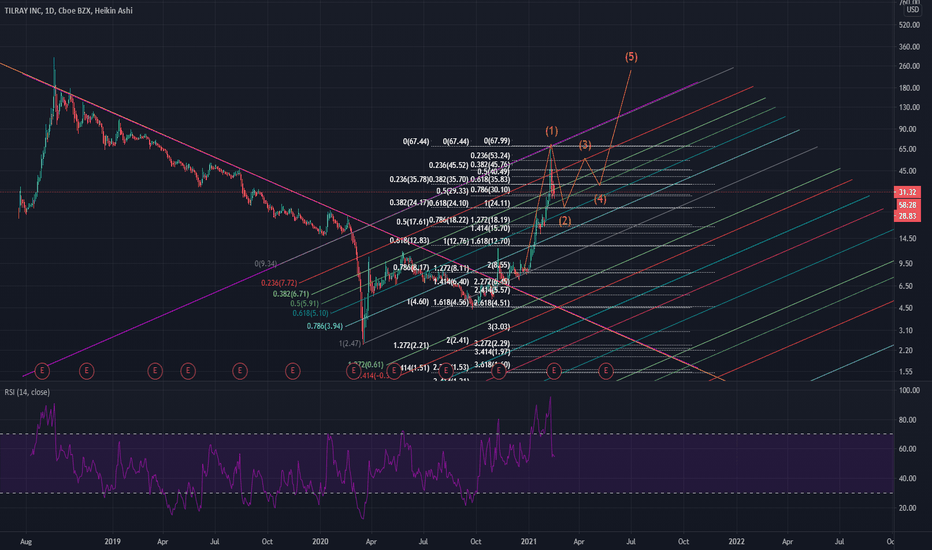Click the 2(2.41) Fibonacci label
Image resolution: width=932 pixels, height=550 pixels.
click(458, 341)
